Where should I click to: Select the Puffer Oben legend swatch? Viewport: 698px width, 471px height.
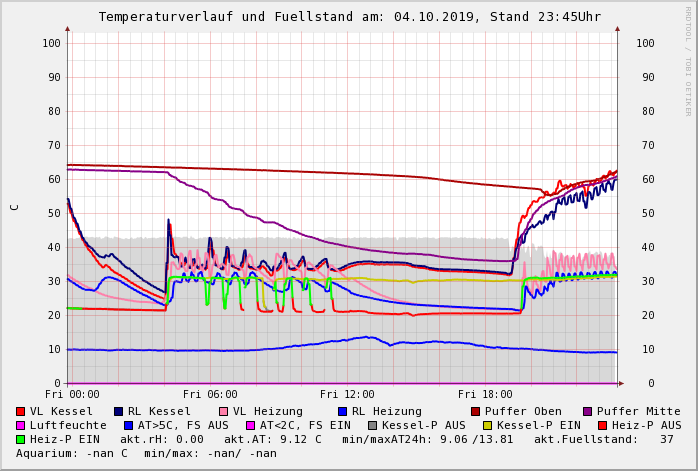(x=476, y=411)
